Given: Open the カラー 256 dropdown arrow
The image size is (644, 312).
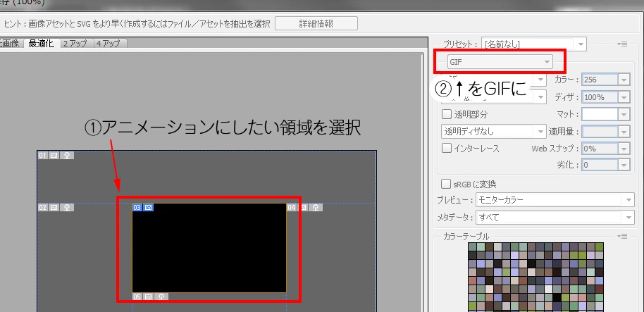Looking at the screenshot, I should (x=624, y=80).
